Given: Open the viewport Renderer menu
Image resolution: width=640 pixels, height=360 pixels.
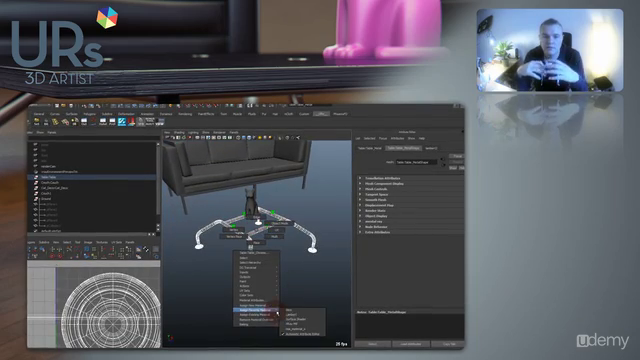Looking at the screenshot, I should click(x=219, y=132).
